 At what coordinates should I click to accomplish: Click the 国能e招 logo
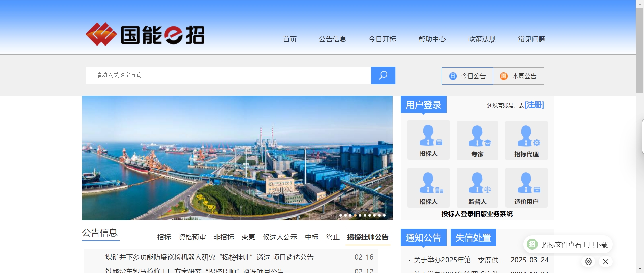(x=145, y=34)
